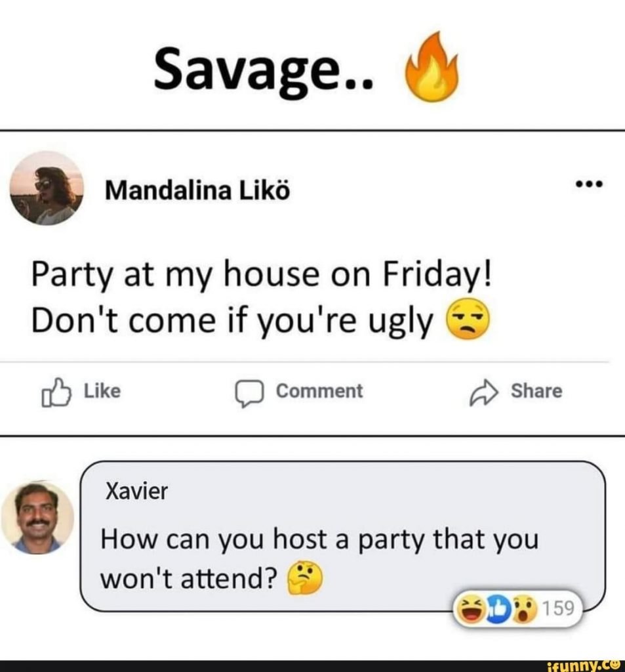The height and width of the screenshot is (672, 625).
Task: Open the three-dot post options menu
Action: pos(589,184)
